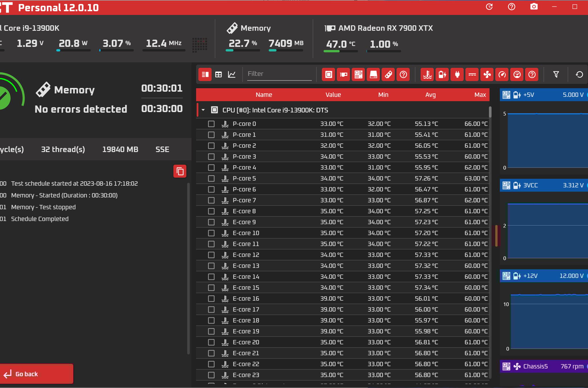Viewport: 588px width, 388px height.
Task: Sort the table by the Max column
Action: click(x=480, y=95)
